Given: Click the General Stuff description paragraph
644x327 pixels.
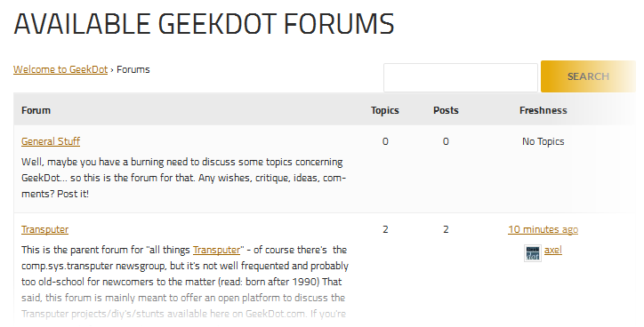Looking at the screenshot, I should [x=183, y=178].
